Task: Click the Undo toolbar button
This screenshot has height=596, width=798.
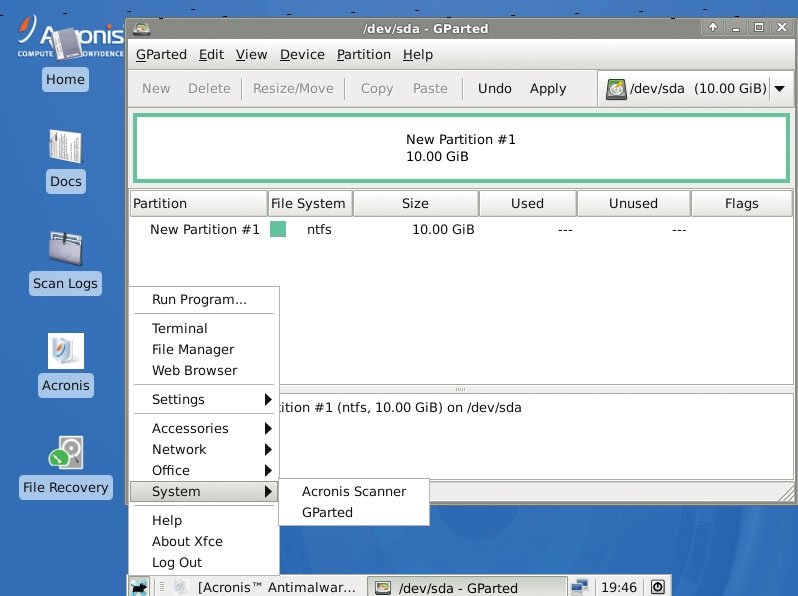Action: [495, 89]
